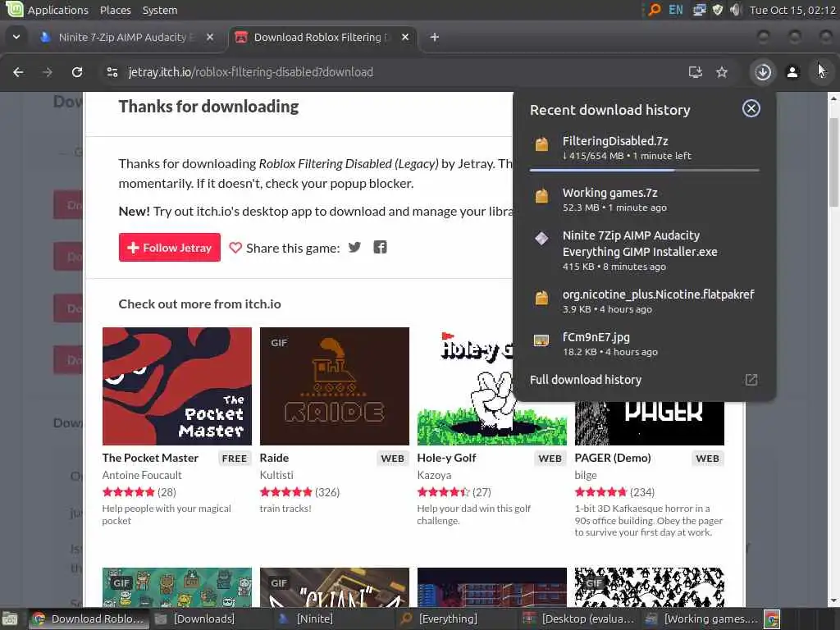
Task: Click the Follow Jetray button
Action: [x=169, y=248]
